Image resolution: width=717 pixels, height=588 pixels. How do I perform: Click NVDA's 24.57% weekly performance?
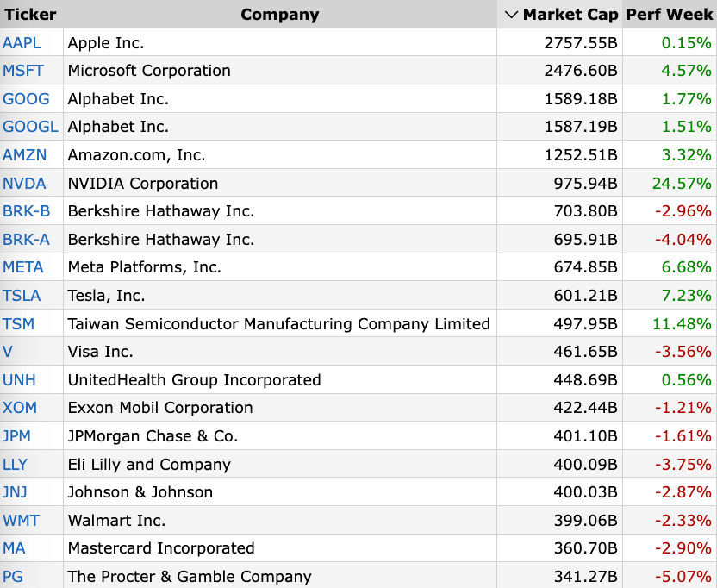click(x=681, y=183)
